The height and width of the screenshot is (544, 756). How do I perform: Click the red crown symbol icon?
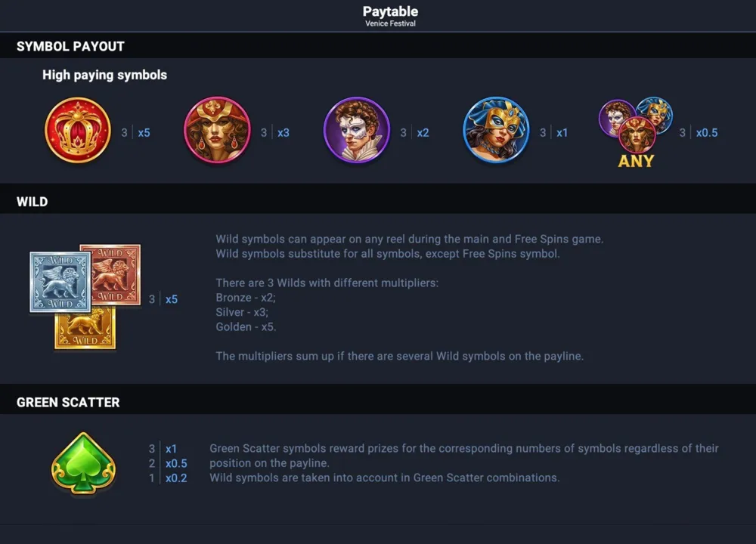(x=78, y=130)
